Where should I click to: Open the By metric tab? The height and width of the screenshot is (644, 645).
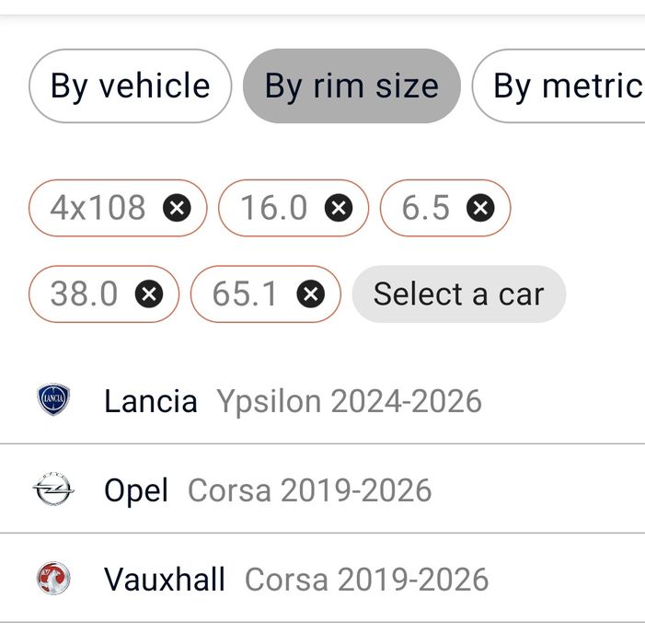pyautogui.click(x=559, y=86)
